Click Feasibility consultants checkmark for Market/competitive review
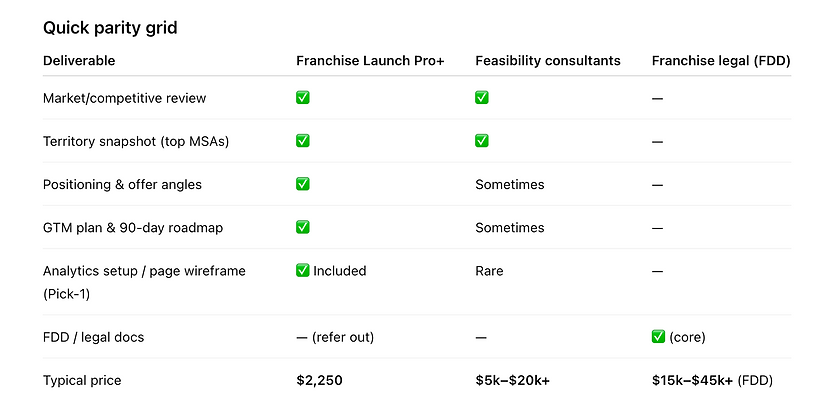837x417 pixels. 481,98
